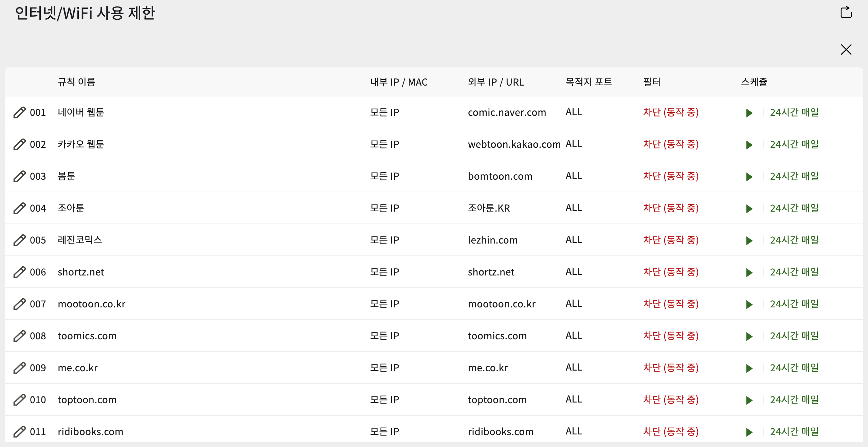Click the play icon for 레진코믹스 schedule
The image size is (868, 447).
(x=749, y=240)
